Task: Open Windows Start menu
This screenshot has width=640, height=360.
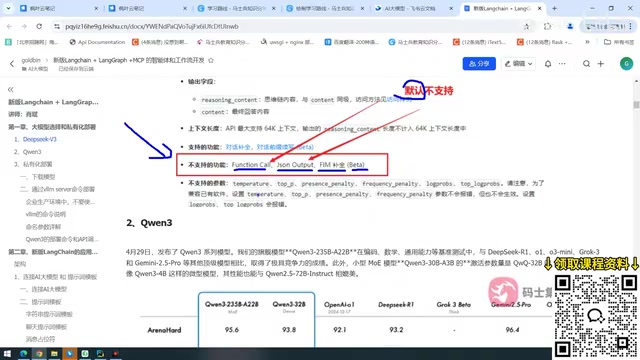Action: click(x=7, y=353)
